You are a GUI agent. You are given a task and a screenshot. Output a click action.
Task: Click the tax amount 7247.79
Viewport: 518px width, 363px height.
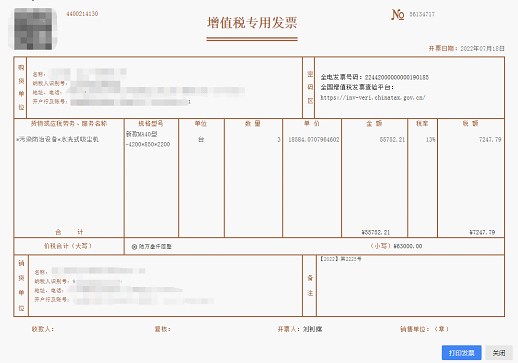[490, 140]
